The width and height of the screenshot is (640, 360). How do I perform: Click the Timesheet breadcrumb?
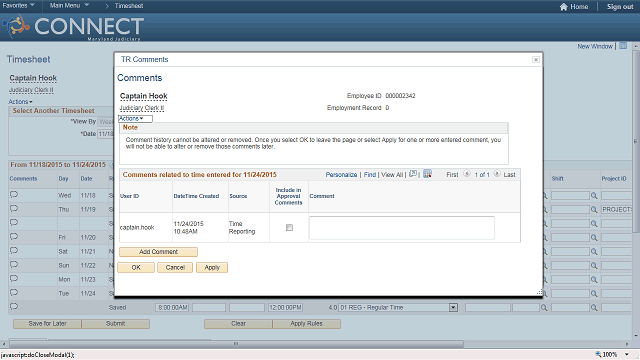click(129, 6)
